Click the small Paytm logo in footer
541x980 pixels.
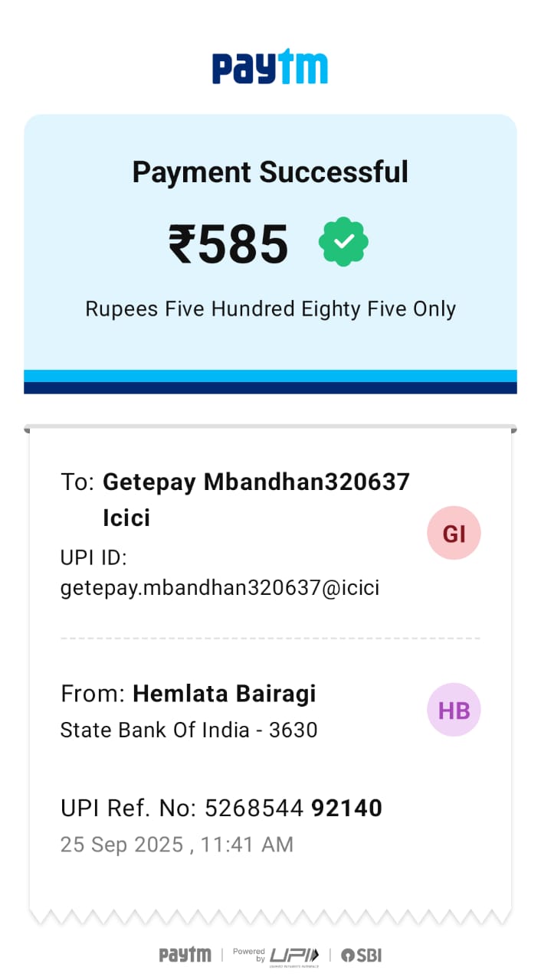[185, 955]
